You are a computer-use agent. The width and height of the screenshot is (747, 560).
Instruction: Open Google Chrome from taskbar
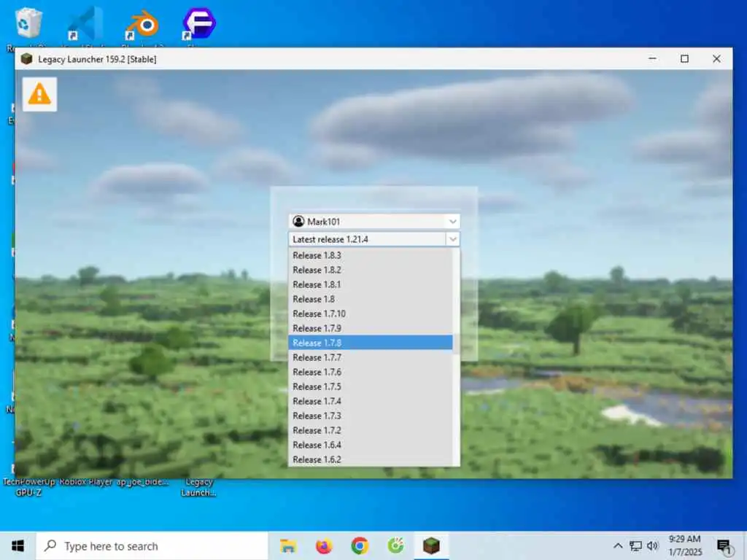coord(360,545)
